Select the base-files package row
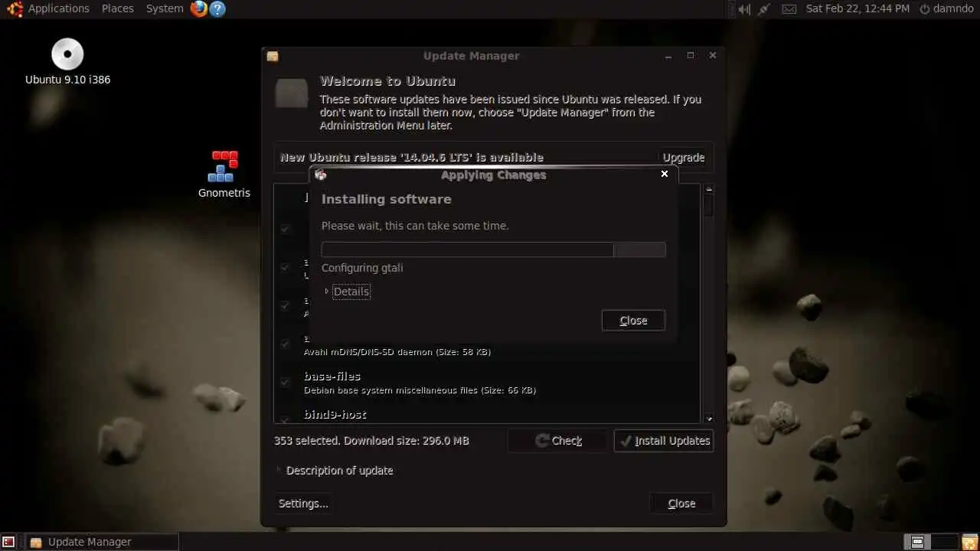The height and width of the screenshot is (551, 980). pyautogui.click(x=487, y=383)
